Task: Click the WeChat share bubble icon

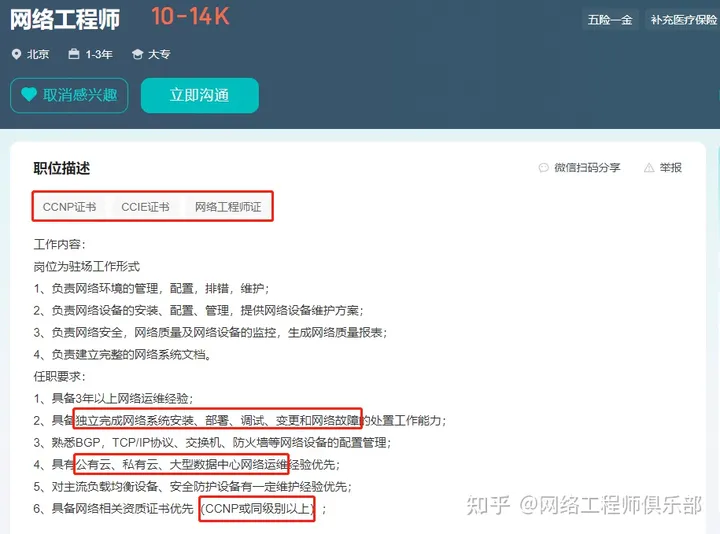Action: pyautogui.click(x=544, y=168)
